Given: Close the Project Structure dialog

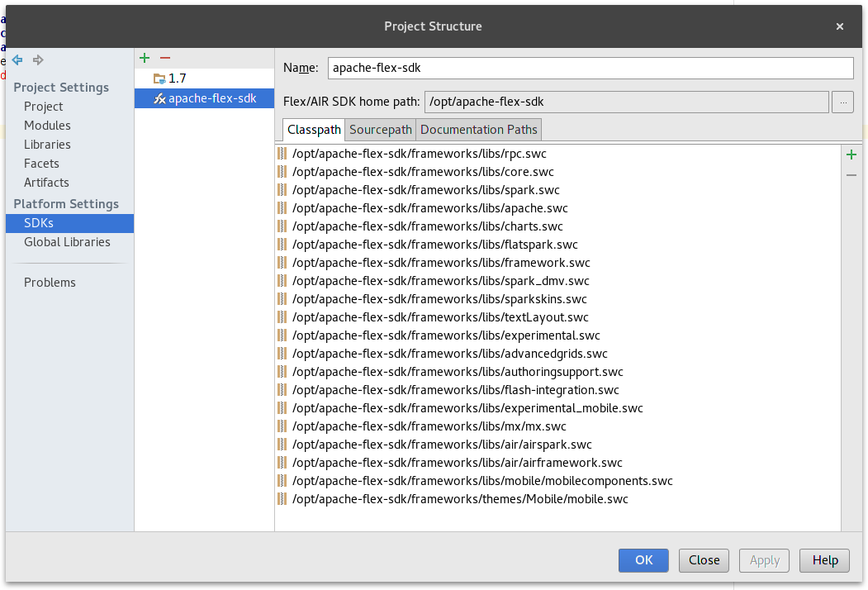Looking at the screenshot, I should [x=840, y=26].
